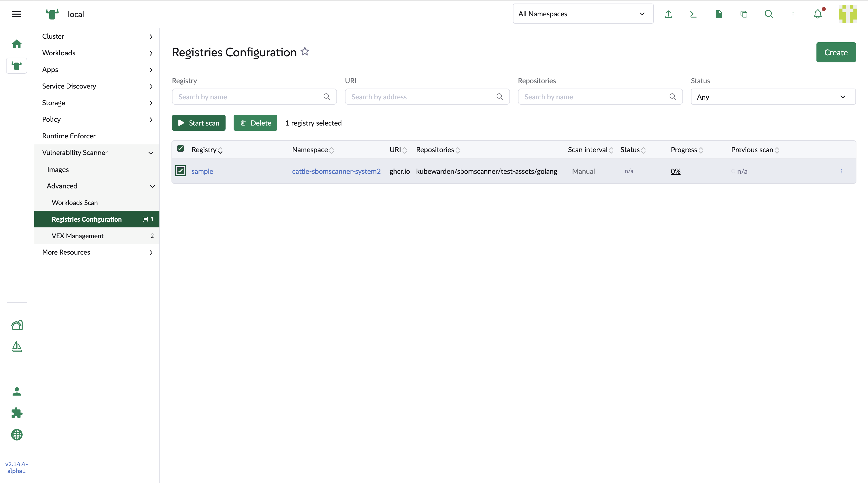
Task: Expand the Storage menu section
Action: click(x=97, y=103)
